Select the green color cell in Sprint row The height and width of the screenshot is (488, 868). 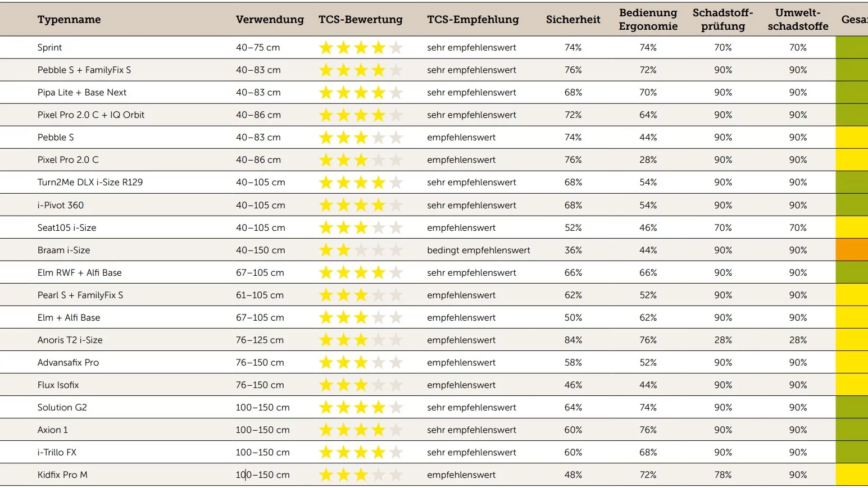(852, 48)
